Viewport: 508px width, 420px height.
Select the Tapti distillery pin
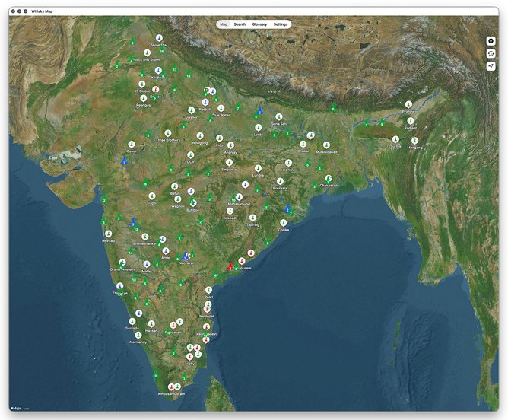152,196
